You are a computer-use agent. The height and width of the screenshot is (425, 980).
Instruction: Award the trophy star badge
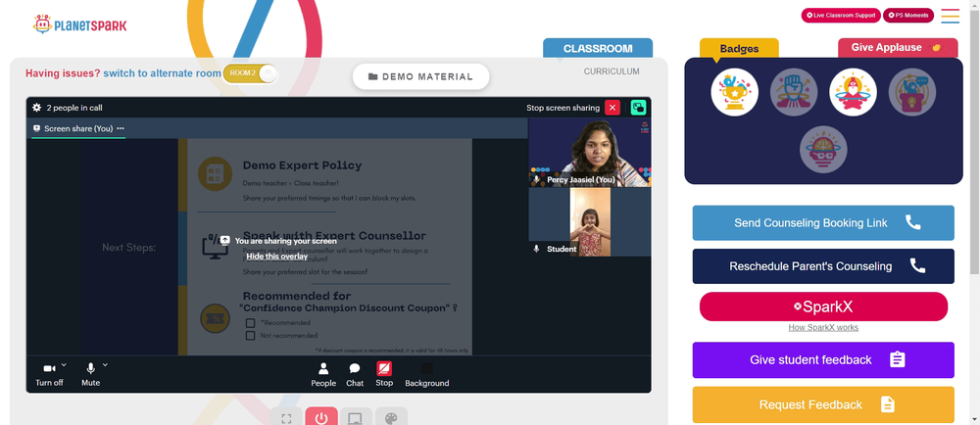coord(734,92)
